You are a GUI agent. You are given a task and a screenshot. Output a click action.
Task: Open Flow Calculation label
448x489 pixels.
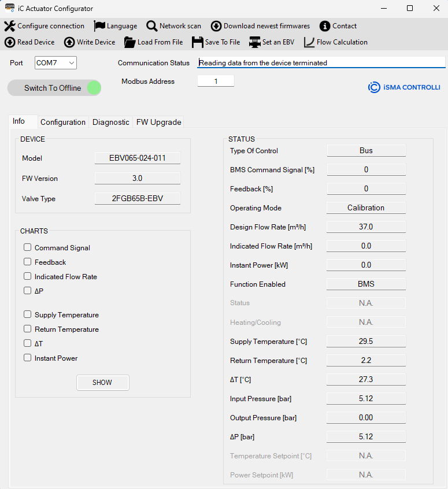[x=342, y=42]
